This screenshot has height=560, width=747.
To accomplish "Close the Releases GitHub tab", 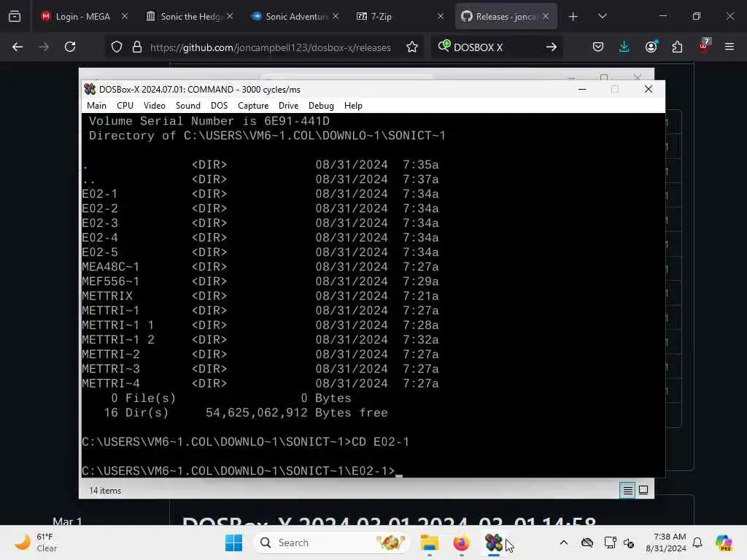I will click(x=546, y=16).
